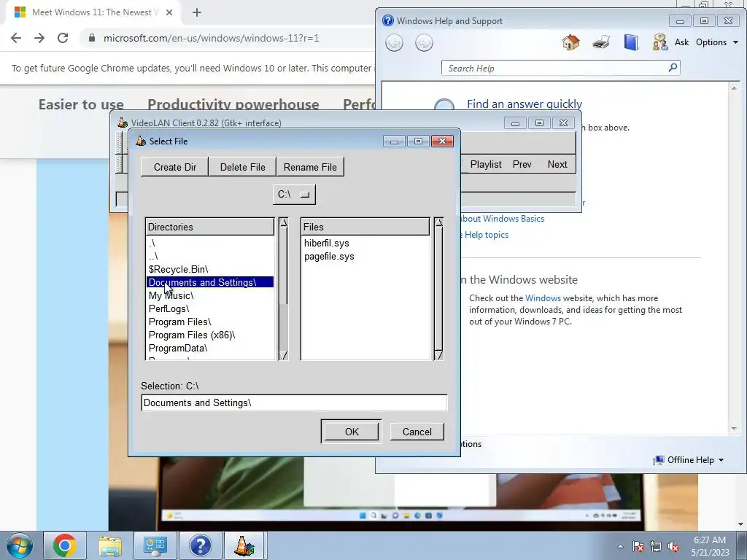
Task: Click the Directories list scroll-up arrow
Action: [284, 222]
